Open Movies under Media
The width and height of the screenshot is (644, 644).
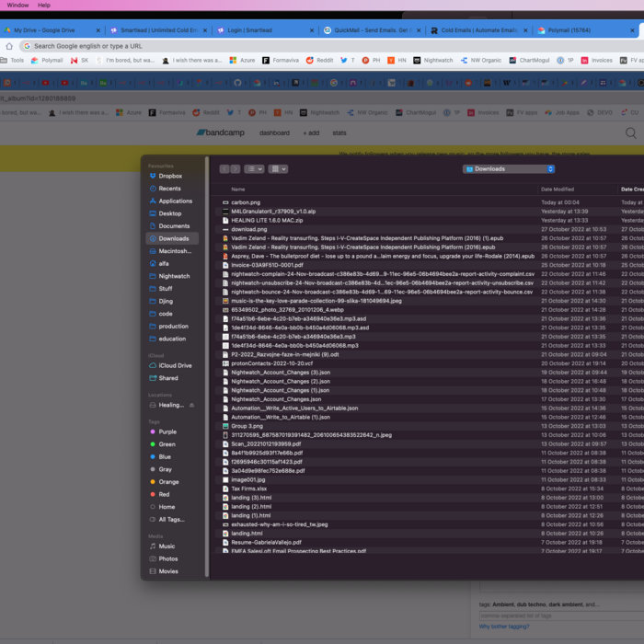(x=168, y=571)
